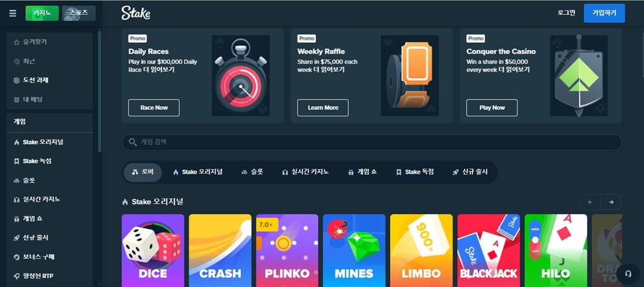
Task: Show previous Stake originals with left arrow
Action: pos(590,202)
